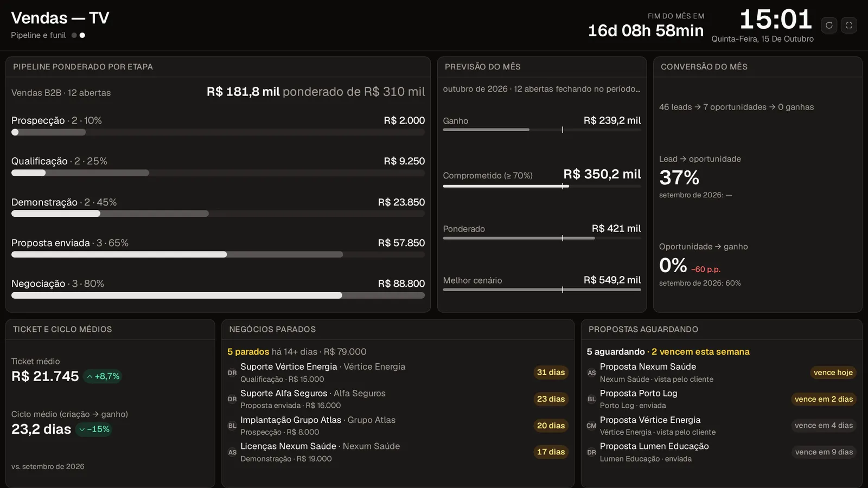Click the Prospecção stage progress bar
The width and height of the screenshot is (868, 488).
218,132
